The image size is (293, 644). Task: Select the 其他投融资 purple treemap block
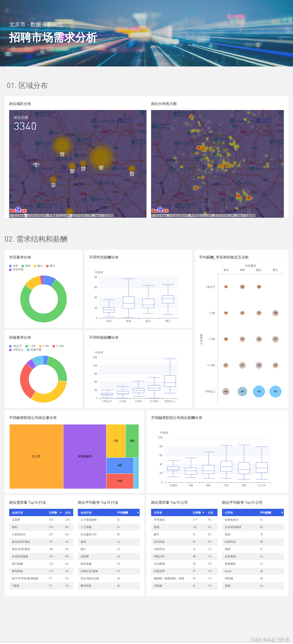pyautogui.click(x=85, y=457)
